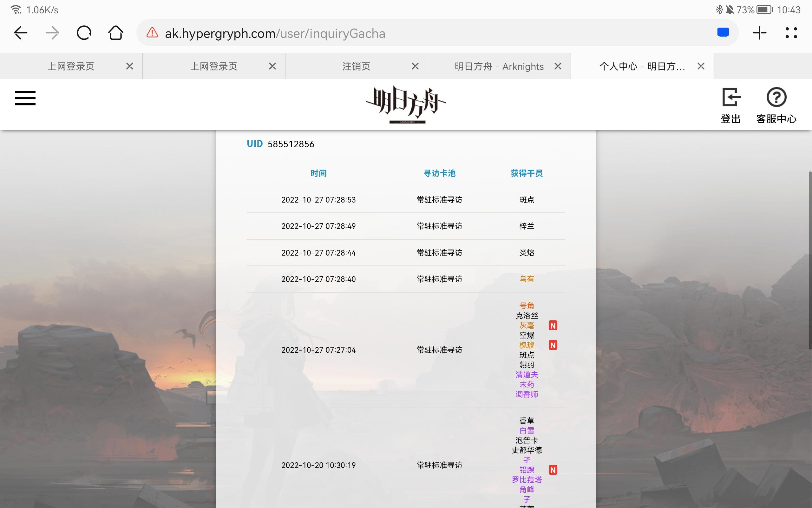Image resolution: width=812 pixels, height=508 pixels.
Task: Tap the insecure site warning triangle
Action: (x=152, y=33)
